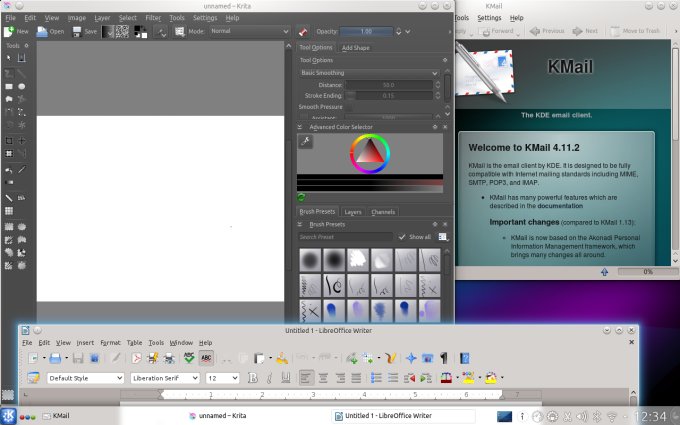Toggle the eraser mode button

pos(303,31)
